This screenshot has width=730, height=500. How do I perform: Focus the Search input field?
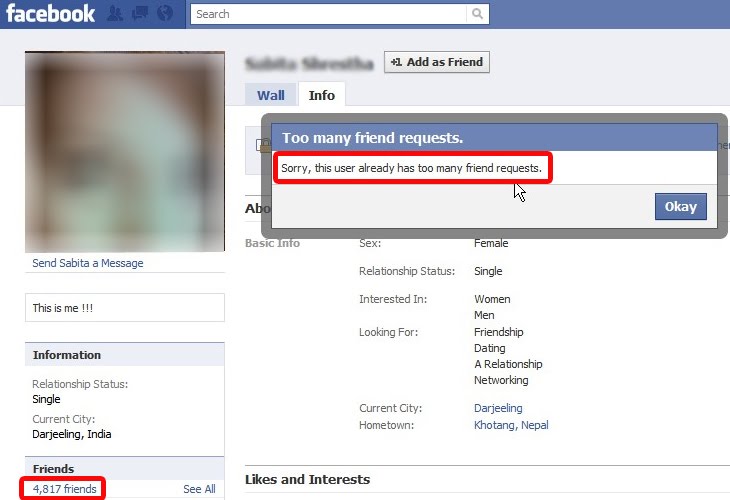coord(329,14)
